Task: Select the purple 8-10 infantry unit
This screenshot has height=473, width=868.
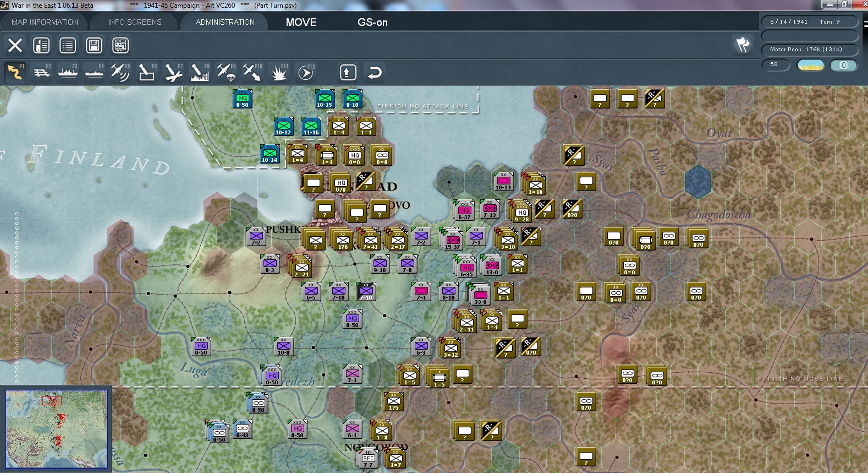Action: [448, 292]
